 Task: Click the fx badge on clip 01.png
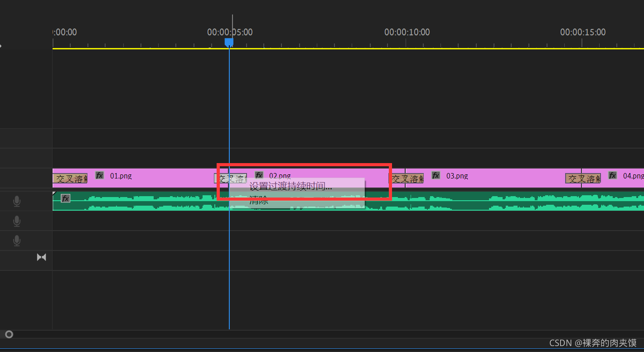pyautogui.click(x=100, y=175)
